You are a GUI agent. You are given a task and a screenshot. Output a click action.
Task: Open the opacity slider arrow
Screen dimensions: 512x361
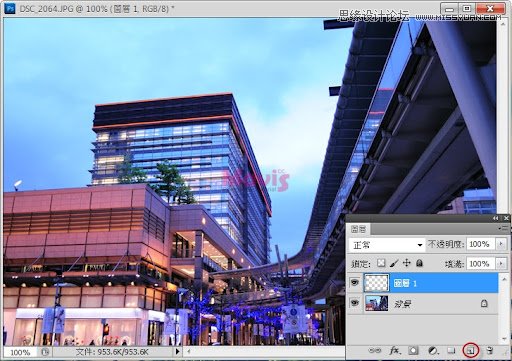pyautogui.click(x=501, y=244)
